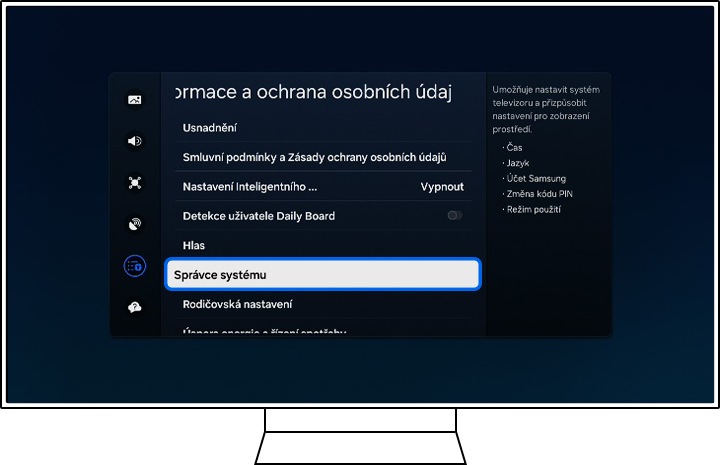The height and width of the screenshot is (465, 720).
Task: Open Nastavení Inteligentního setting row
Action: [x=323, y=186]
